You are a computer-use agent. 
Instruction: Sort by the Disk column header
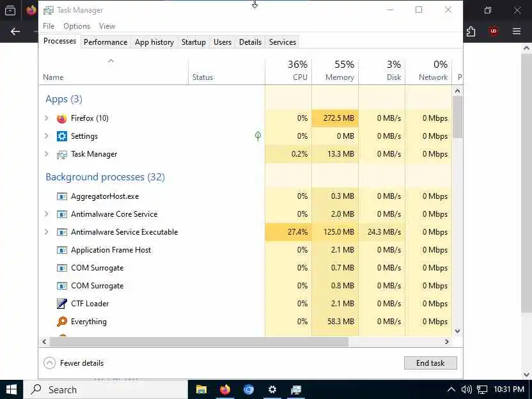click(382, 70)
